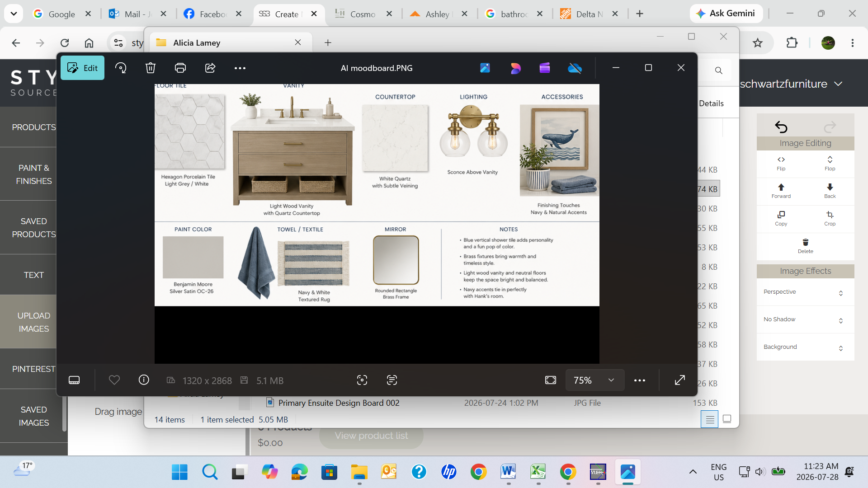This screenshot has width=868, height=488.
Task: Click the OneDrive cloud icon in Photos
Action: click(575, 68)
